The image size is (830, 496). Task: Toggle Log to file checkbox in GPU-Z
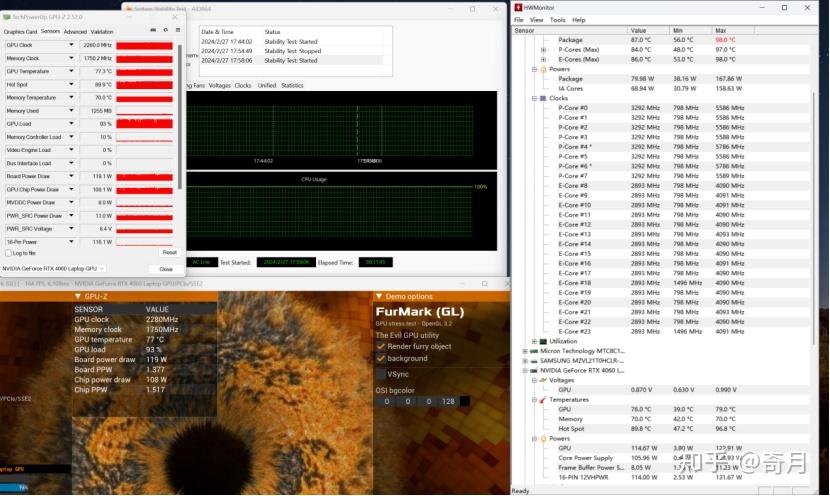click(8, 254)
